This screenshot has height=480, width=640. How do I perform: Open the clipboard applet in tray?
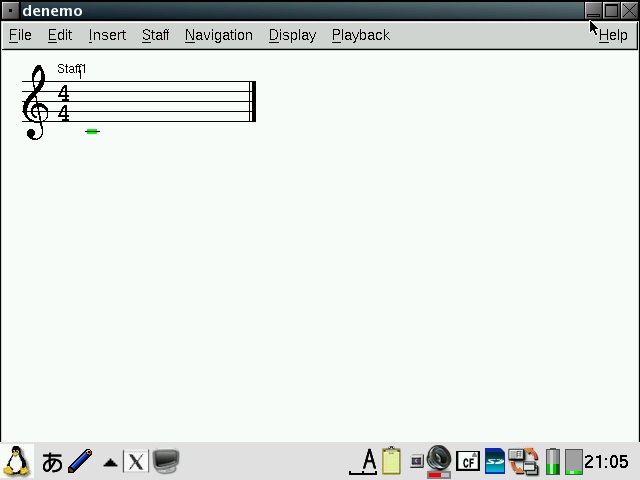391,461
